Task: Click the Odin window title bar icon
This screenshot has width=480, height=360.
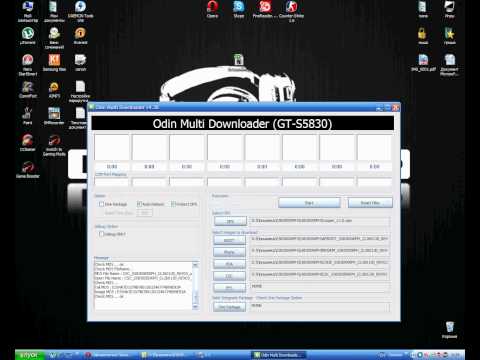Action: (91, 107)
